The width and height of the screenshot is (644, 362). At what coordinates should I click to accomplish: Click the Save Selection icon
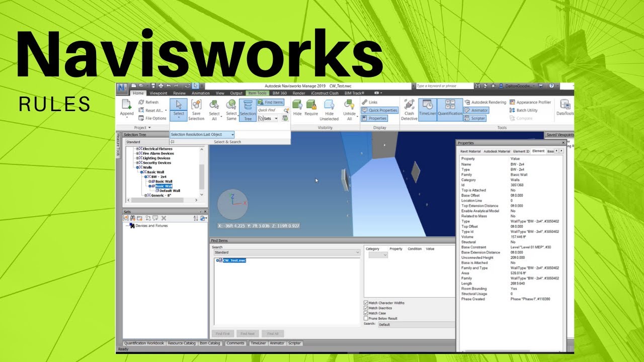(x=196, y=105)
